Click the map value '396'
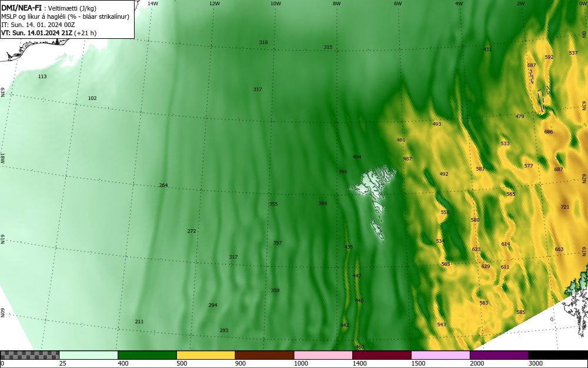Screen dimensions: 588x368 343,172
